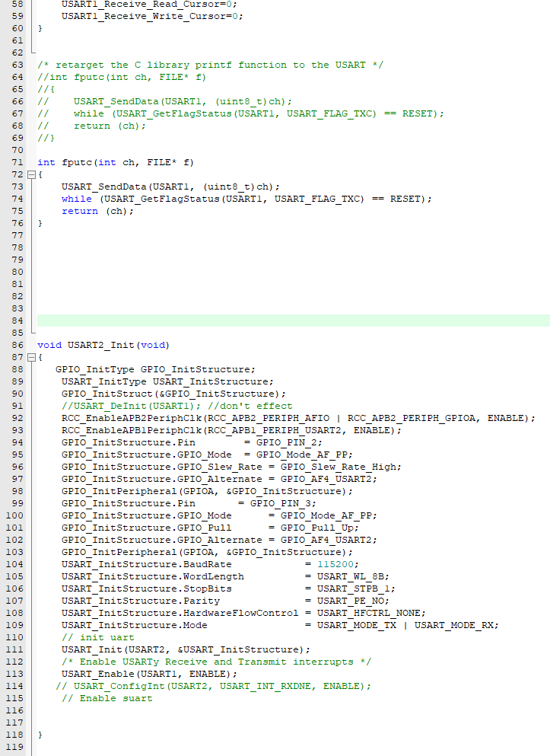Click "GPIO_InitStruct(&GPIO_InitStructure);" line
The image size is (550, 756).
(173, 394)
